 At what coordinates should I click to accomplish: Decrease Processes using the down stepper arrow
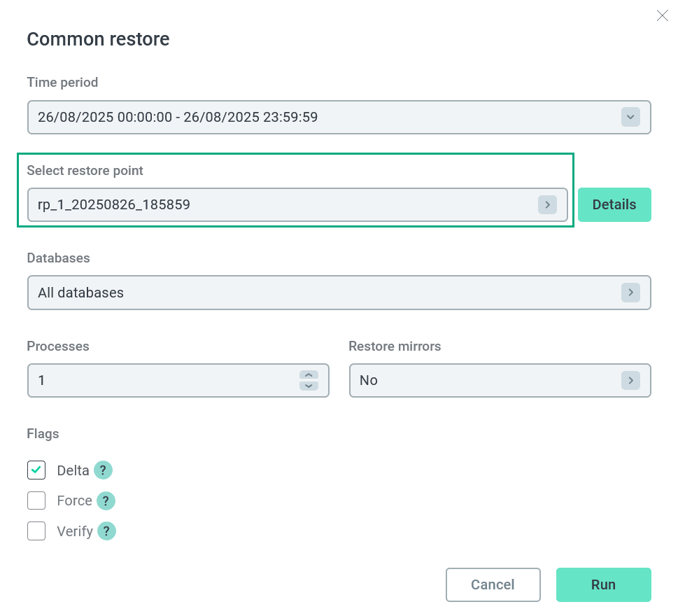coord(309,386)
